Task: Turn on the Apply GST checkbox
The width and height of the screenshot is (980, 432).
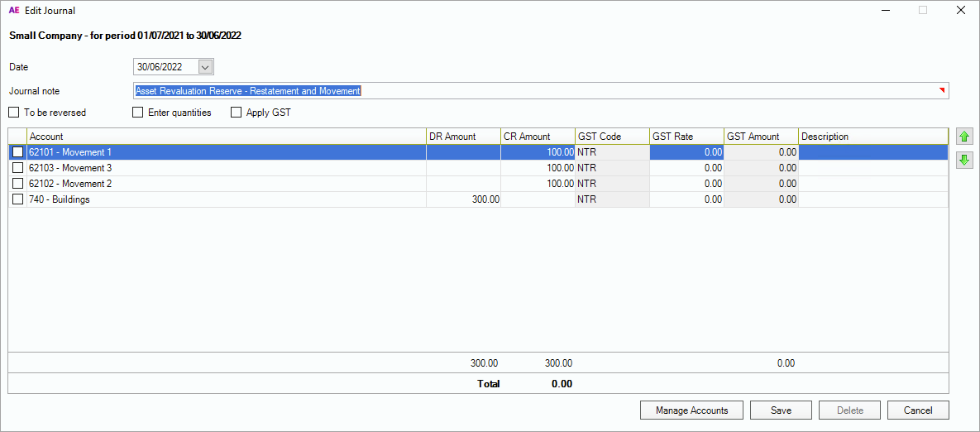Action: tap(237, 113)
